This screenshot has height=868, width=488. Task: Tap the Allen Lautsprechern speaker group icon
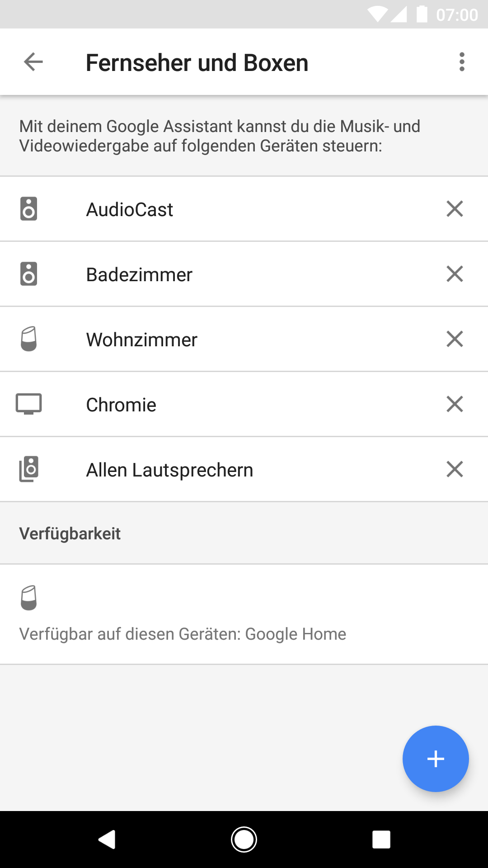(28, 469)
